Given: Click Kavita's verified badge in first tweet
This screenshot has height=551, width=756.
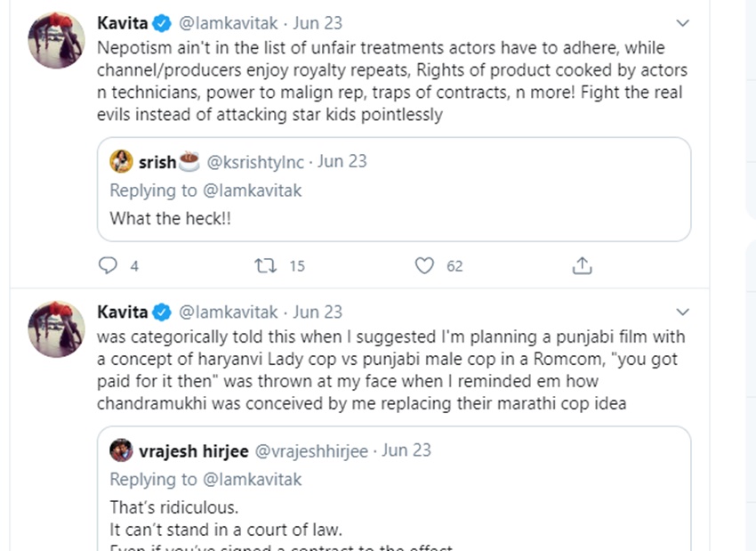Looking at the screenshot, I should 163,23.
